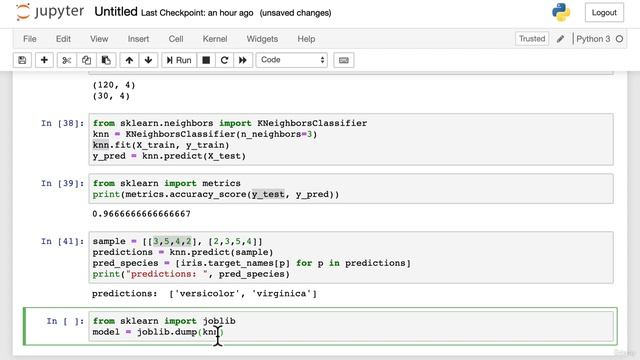This screenshot has height=360, width=640.
Task: Click the Python 3 kernel name
Action: [x=593, y=39]
